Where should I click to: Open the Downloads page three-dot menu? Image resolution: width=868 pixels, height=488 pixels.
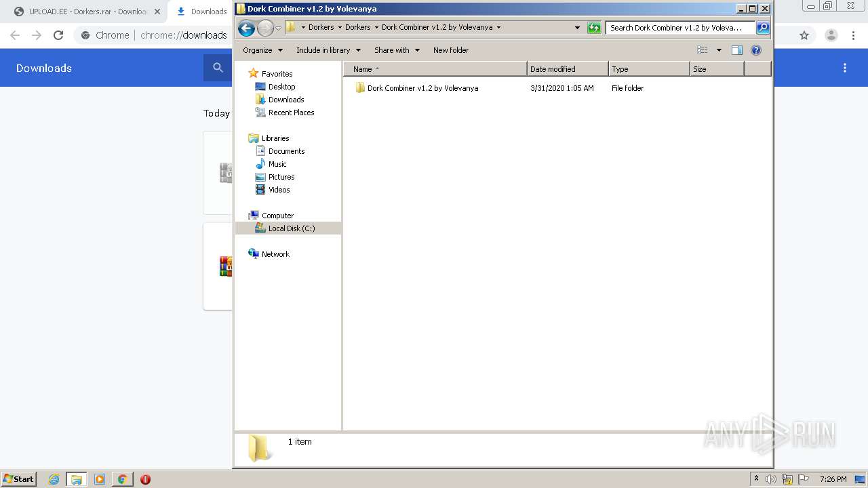pyautogui.click(x=845, y=68)
